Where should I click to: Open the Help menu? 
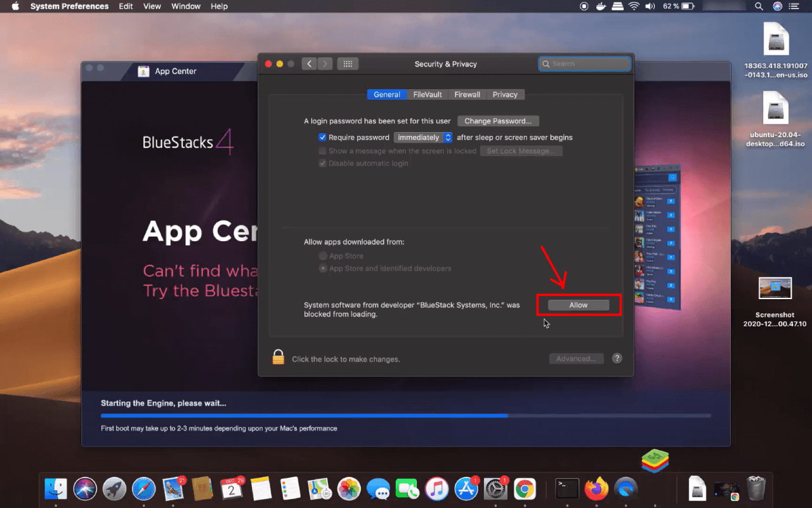(x=219, y=6)
